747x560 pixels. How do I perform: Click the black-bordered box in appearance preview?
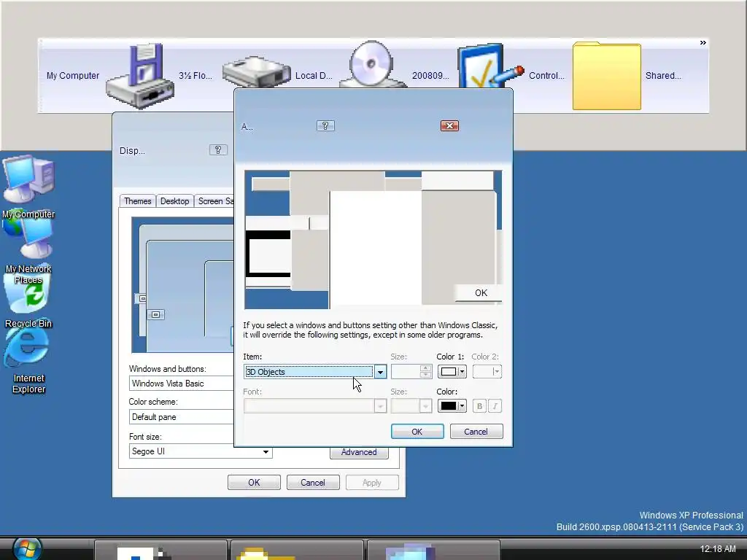tap(268, 253)
